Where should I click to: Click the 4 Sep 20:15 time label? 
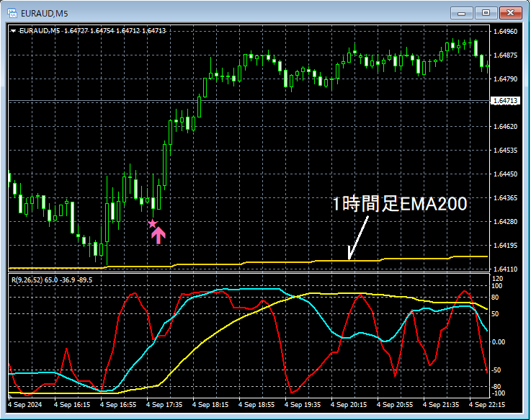pos(349,405)
